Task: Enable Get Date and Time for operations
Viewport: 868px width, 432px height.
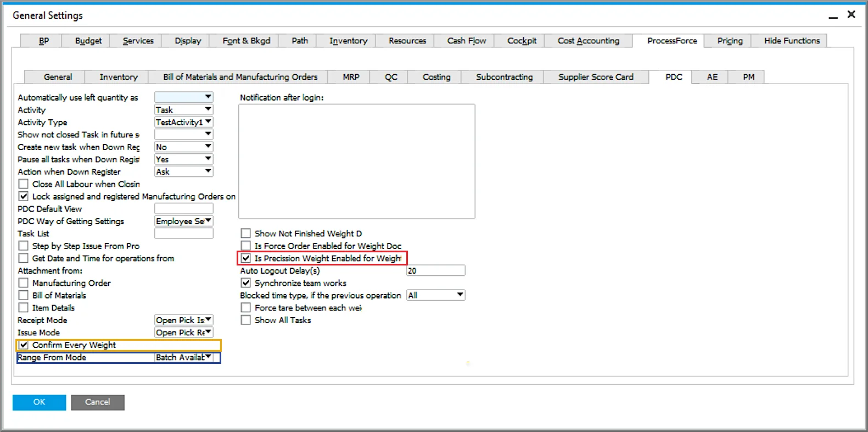Action: point(24,258)
